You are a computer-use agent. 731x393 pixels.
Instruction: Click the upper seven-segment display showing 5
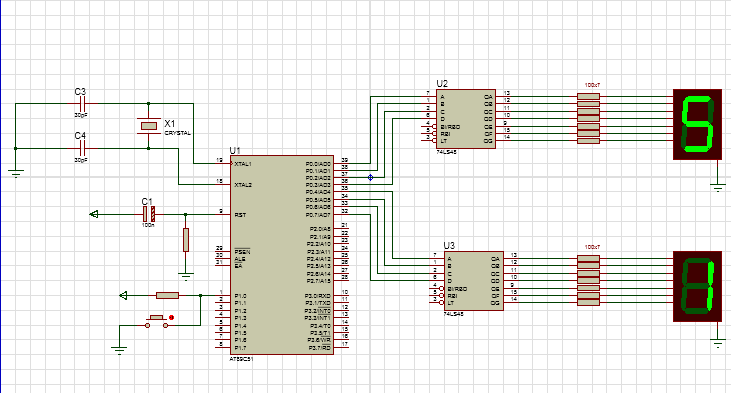697,124
